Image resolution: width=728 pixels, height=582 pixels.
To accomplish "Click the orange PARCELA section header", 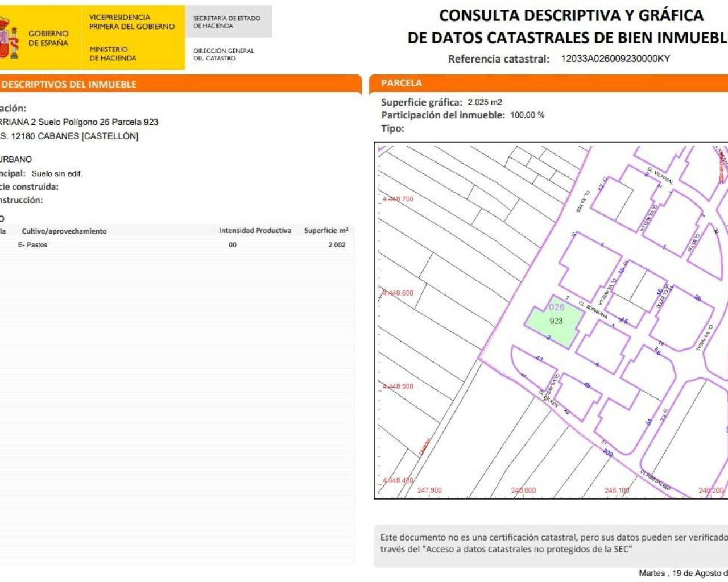I will 402,83.
